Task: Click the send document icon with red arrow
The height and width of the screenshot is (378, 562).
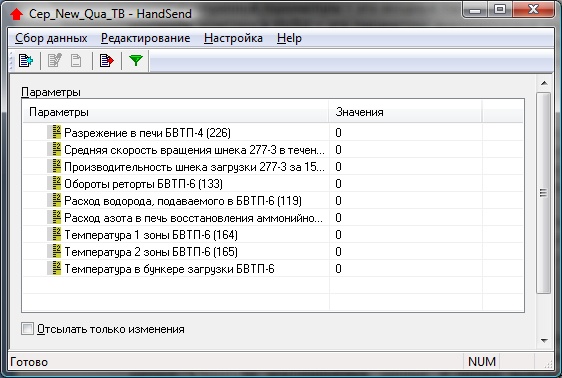Action: [x=107, y=60]
